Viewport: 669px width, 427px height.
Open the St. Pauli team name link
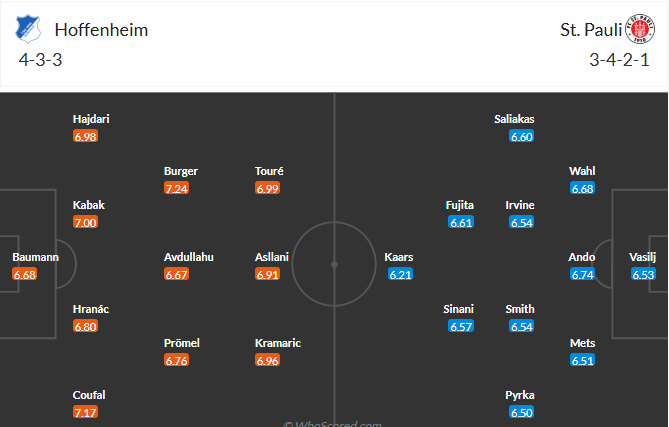pos(587,30)
